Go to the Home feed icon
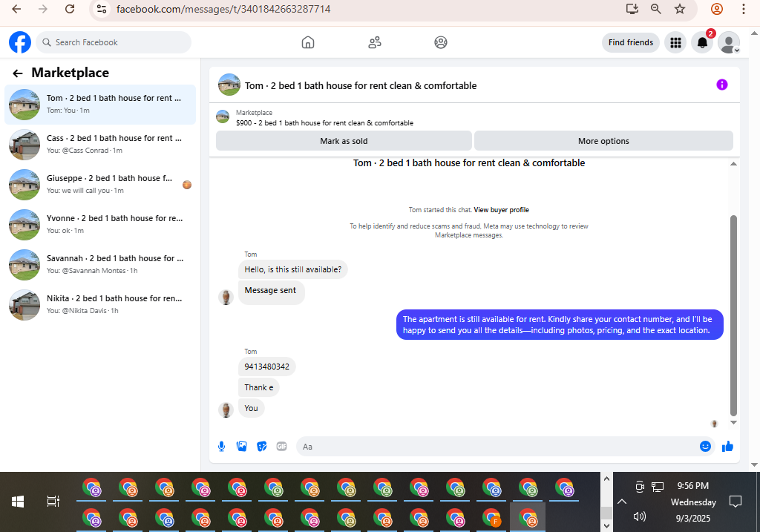This screenshot has width=760, height=532. coord(308,42)
